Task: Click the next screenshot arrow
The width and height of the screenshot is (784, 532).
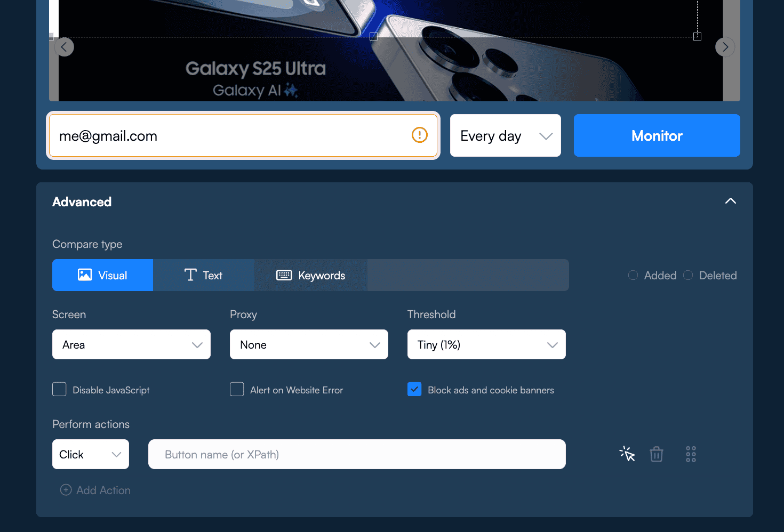Action: [725, 47]
